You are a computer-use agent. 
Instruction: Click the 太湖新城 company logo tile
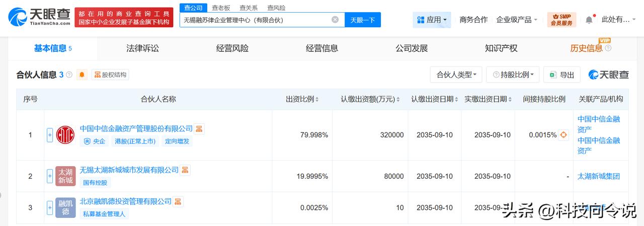coord(65,176)
